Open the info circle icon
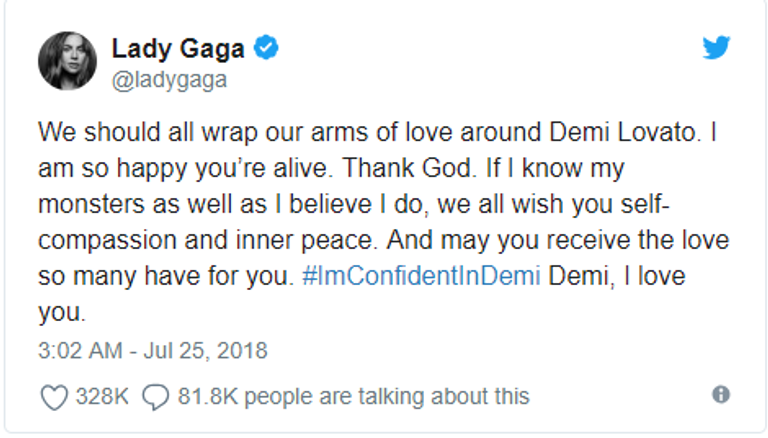Viewport: 768px width, 438px height. pyautogui.click(x=720, y=394)
